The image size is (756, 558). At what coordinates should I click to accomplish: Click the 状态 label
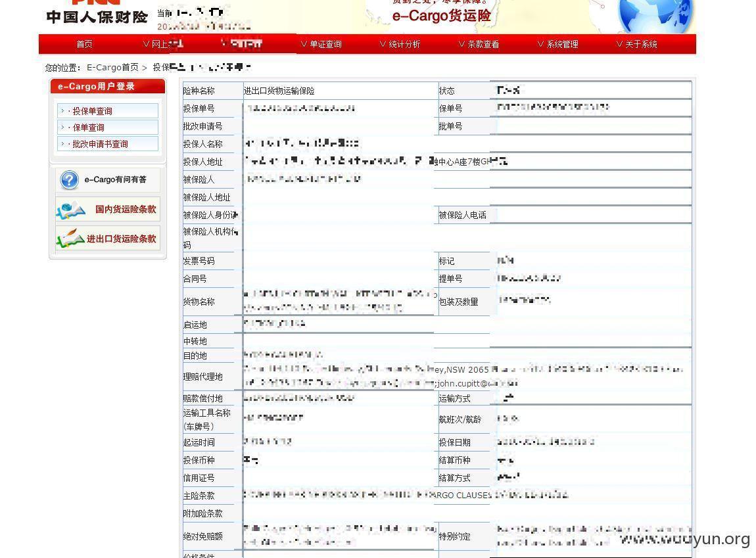[x=447, y=91]
